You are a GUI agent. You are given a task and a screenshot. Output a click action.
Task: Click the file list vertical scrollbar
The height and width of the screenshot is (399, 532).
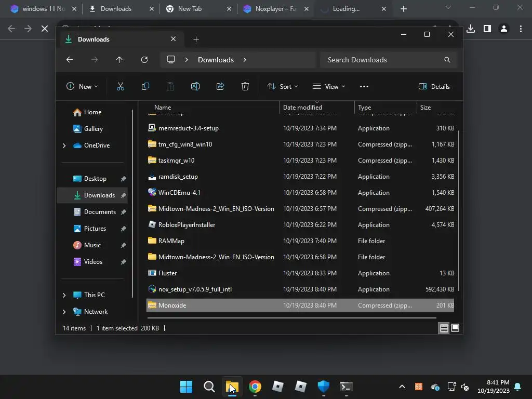point(459,210)
